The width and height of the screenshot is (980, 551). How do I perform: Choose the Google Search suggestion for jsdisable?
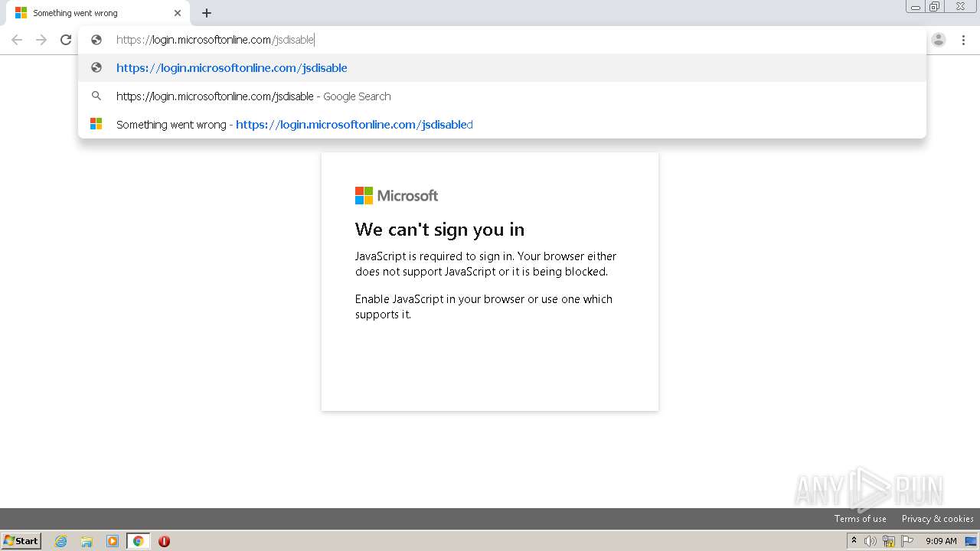click(x=501, y=96)
